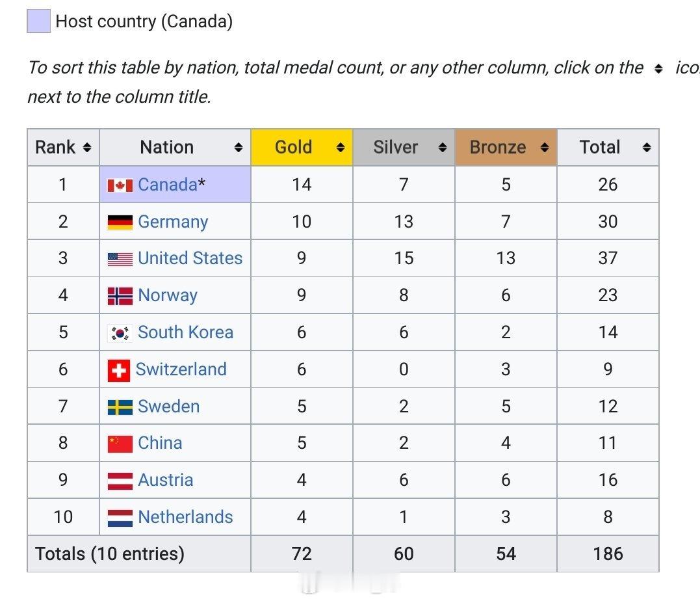The width and height of the screenshot is (700, 601).
Task: Click the German flag icon
Action: click(x=119, y=221)
